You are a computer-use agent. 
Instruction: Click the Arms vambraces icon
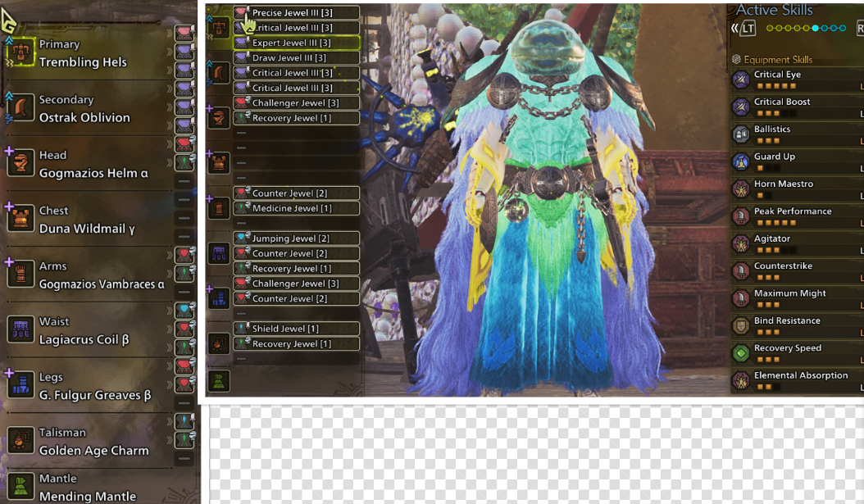pos(20,275)
